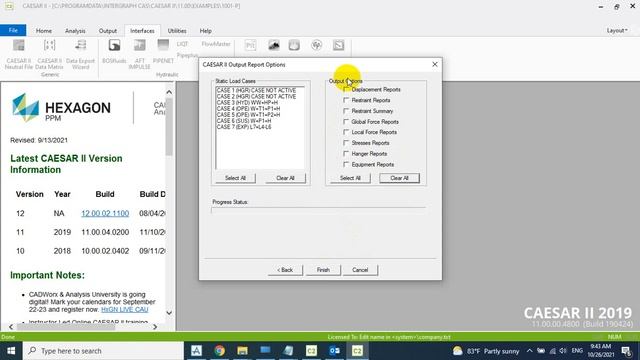Click the dark mountain-shaped ribbon icon
Image resolution: width=640 pixels, height=360 pixels.
click(x=274, y=45)
